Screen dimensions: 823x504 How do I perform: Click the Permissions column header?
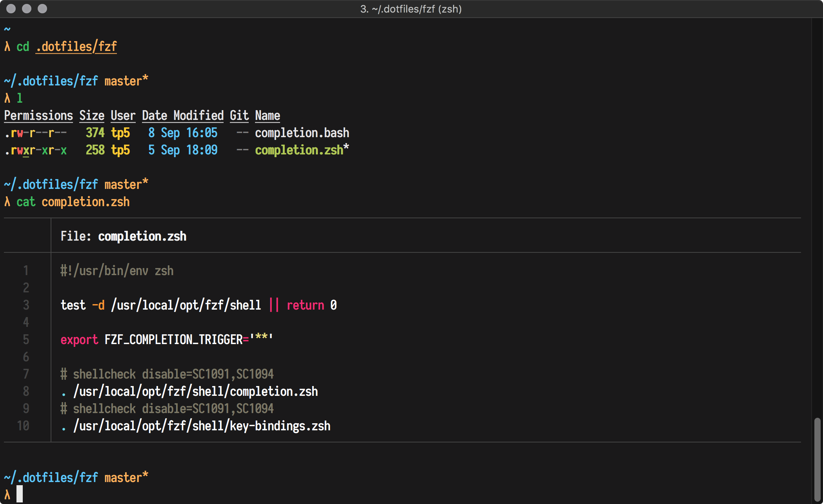(38, 116)
